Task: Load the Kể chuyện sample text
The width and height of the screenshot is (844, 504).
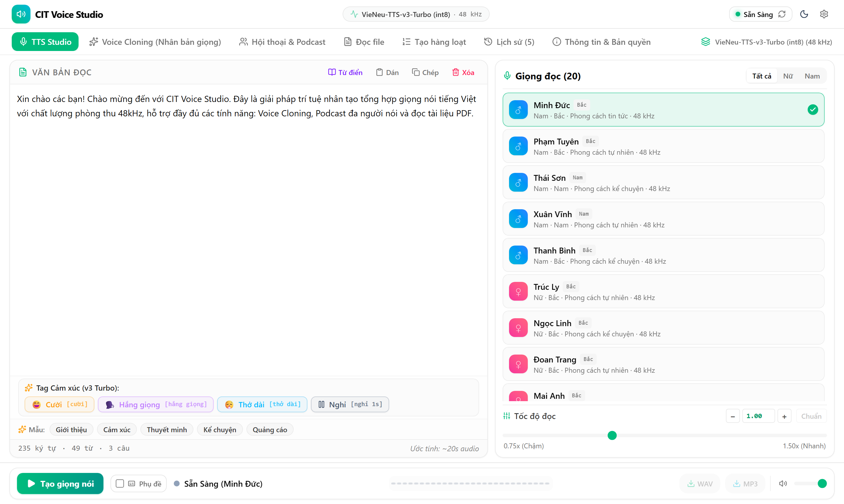Action: [x=220, y=430]
